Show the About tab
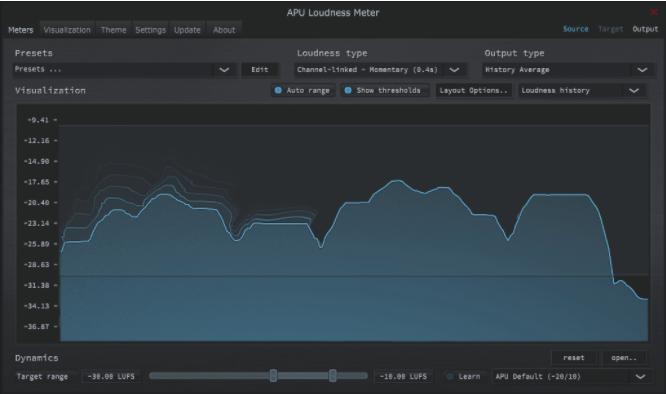666x394 pixels. point(224,30)
